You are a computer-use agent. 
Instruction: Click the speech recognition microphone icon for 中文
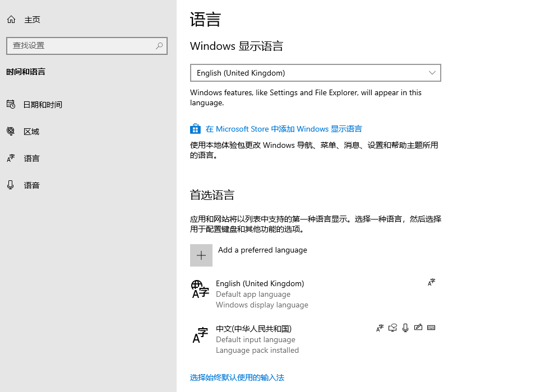point(405,328)
